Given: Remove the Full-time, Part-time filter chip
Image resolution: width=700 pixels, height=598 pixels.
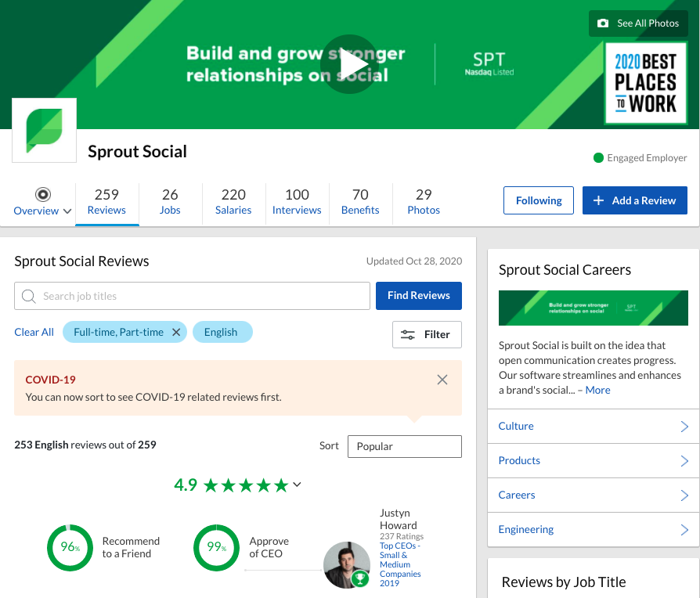Looking at the screenshot, I should pyautogui.click(x=176, y=332).
